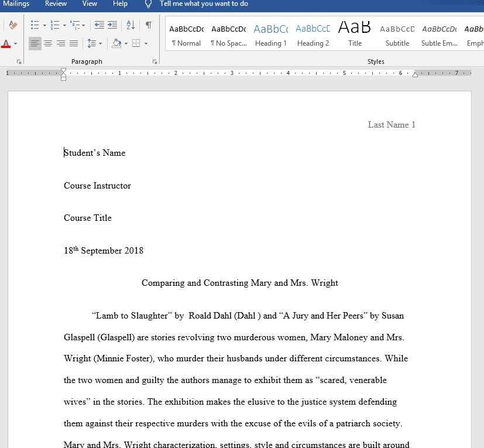Screen dimensions: 484x448
Task: Sort the selected text alphabetically
Action: click(131, 25)
